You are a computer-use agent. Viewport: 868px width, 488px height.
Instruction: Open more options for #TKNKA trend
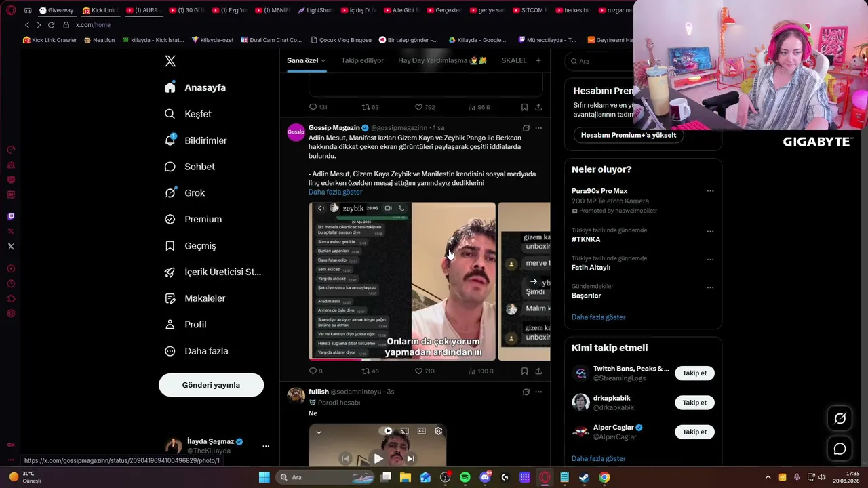[x=710, y=231]
